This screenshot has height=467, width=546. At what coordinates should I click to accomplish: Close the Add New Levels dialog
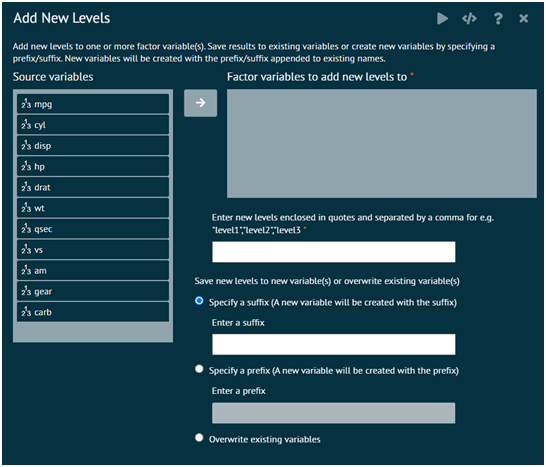(x=523, y=18)
